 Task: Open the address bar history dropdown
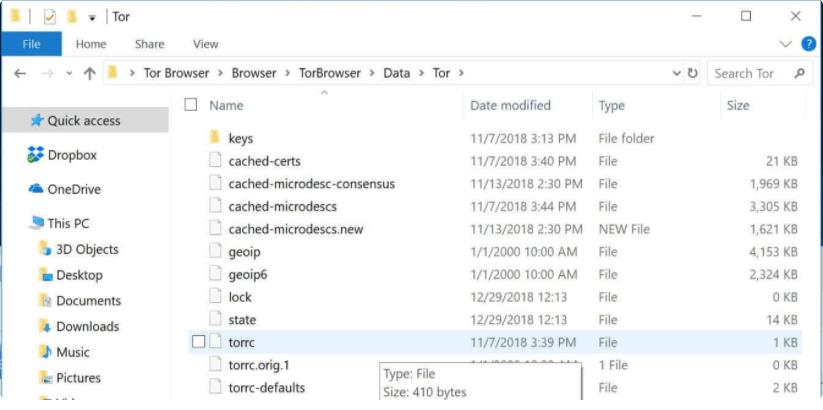[676, 73]
